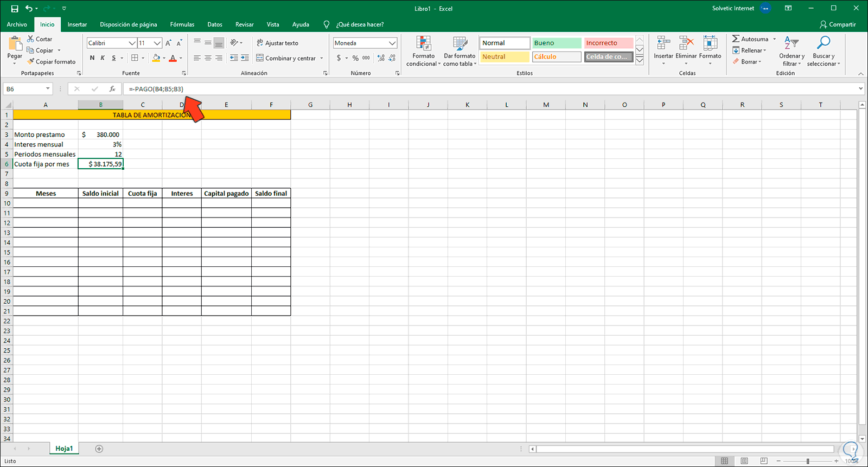Decrease decimals icon

(392, 58)
